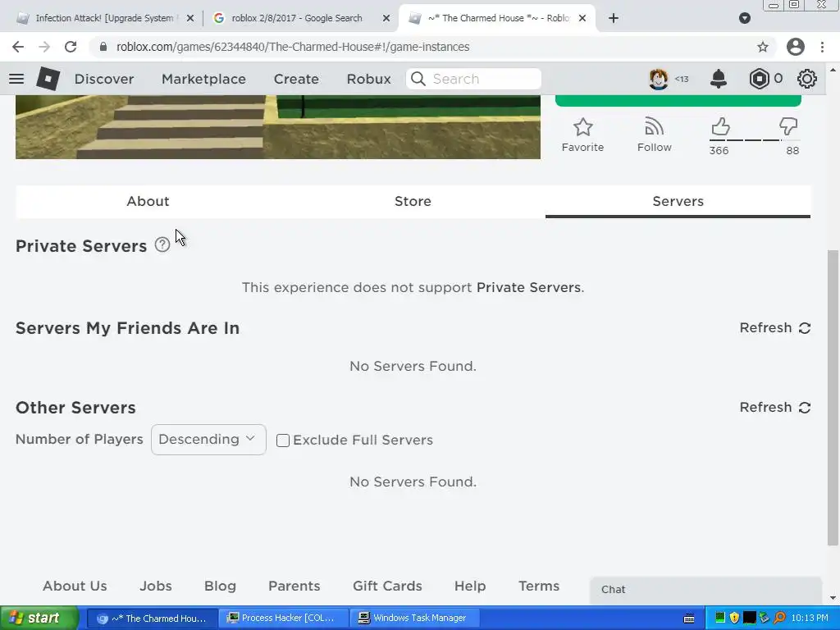Viewport: 840px width, 630px height.
Task: Switch to the Store tab
Action: [413, 202]
